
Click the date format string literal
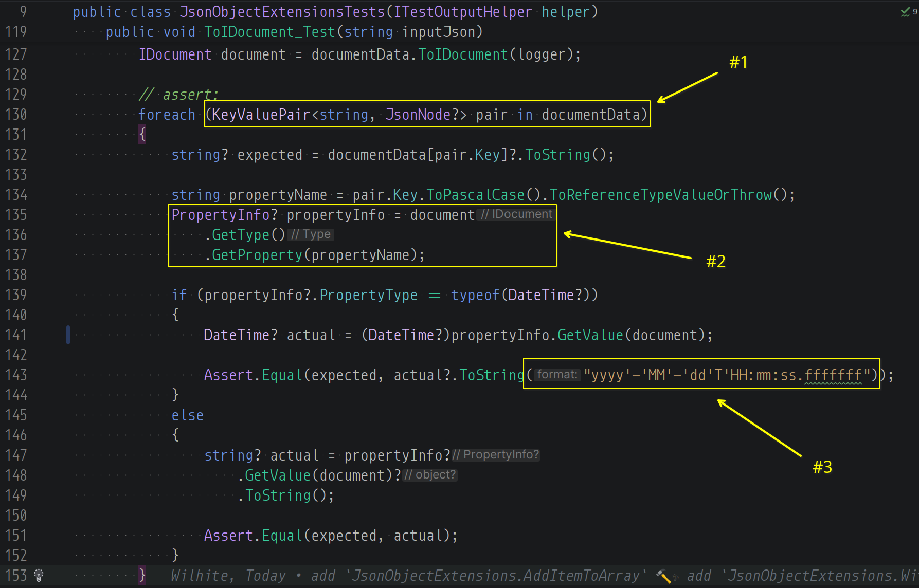[727, 375]
